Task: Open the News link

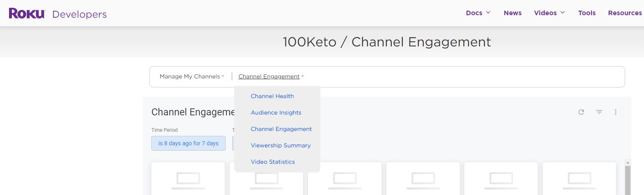Action: (x=513, y=13)
